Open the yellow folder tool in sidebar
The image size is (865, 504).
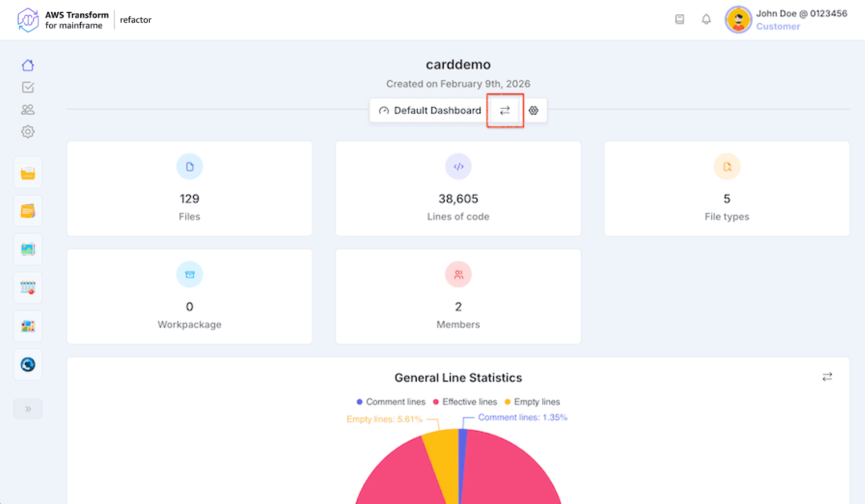coord(28,173)
